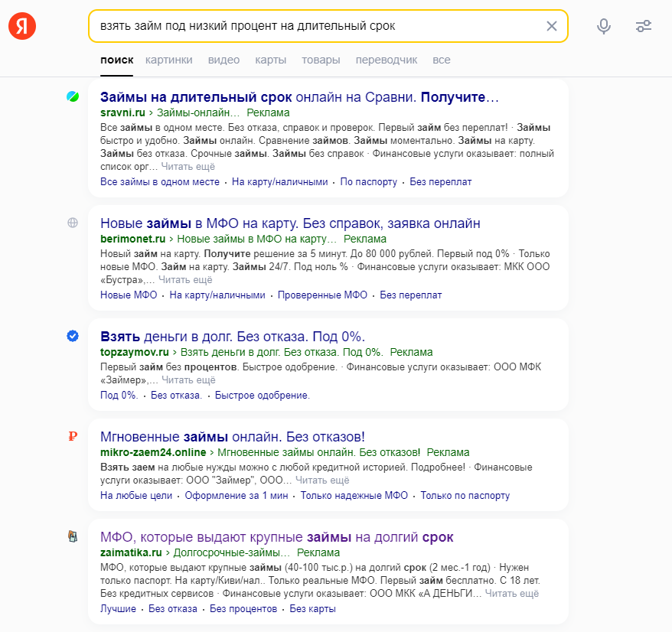Open «Без отказа.» sitelink under topzaymov.ru
Screen dimensions: 672x632
176,395
